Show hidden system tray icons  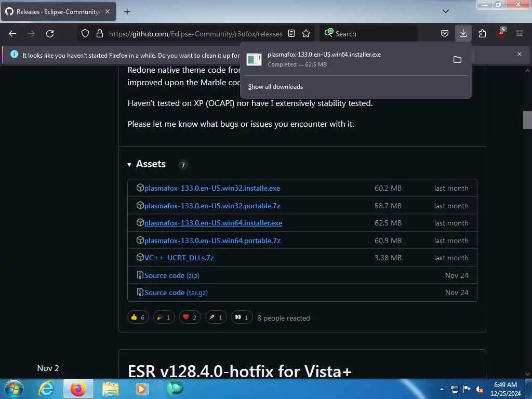click(x=442, y=389)
